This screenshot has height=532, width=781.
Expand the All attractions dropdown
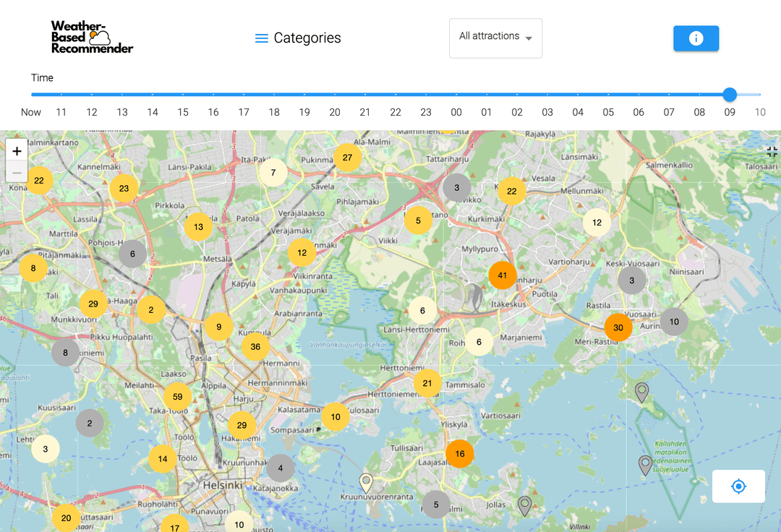pyautogui.click(x=495, y=38)
